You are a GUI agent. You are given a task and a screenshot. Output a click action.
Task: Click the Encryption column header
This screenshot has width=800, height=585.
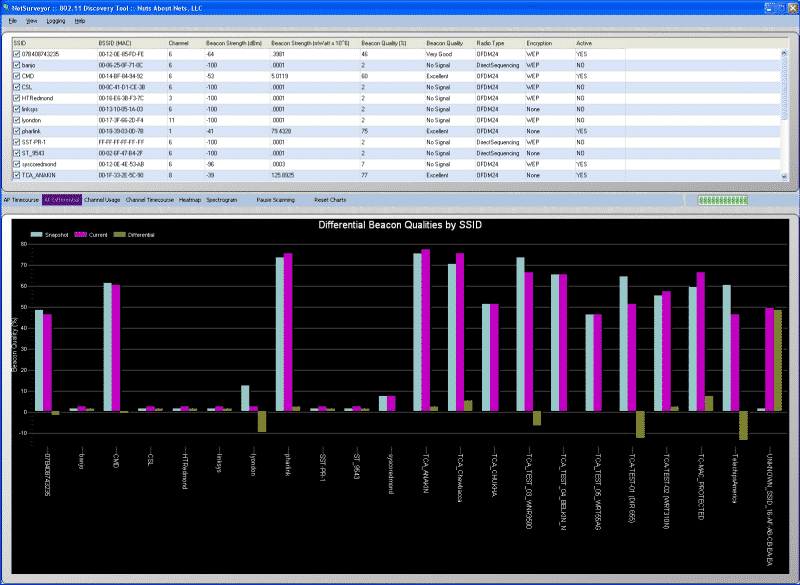point(539,43)
